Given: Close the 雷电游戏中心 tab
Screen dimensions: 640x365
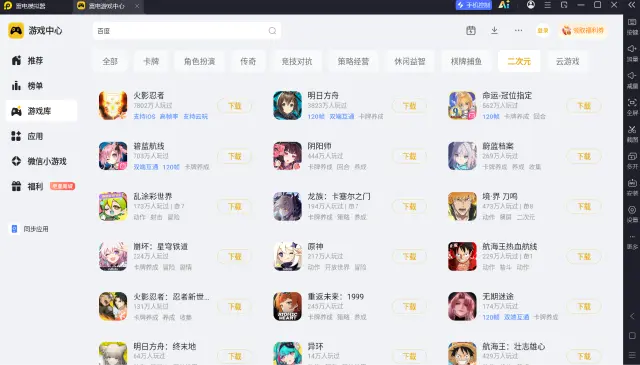Looking at the screenshot, I should click(x=137, y=6).
